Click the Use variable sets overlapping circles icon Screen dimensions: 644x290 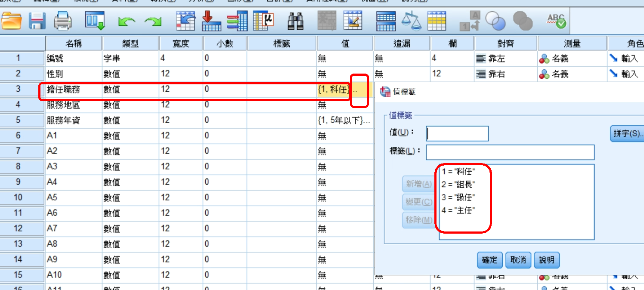495,20
